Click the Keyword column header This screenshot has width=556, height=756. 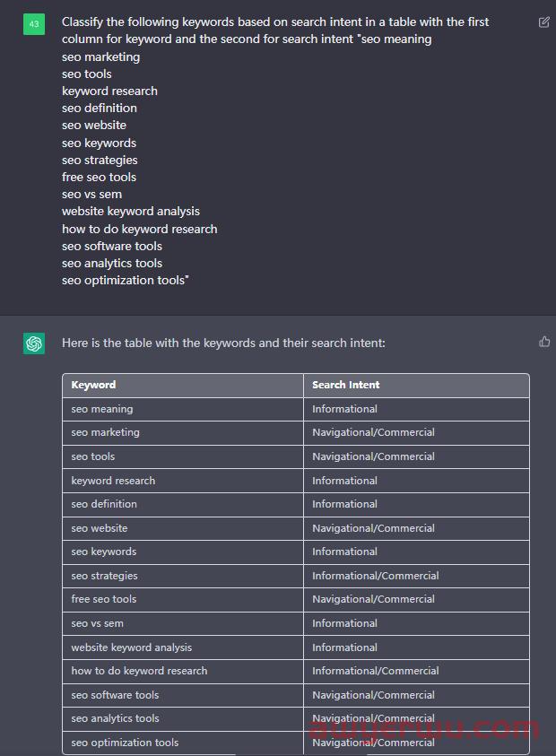click(93, 385)
